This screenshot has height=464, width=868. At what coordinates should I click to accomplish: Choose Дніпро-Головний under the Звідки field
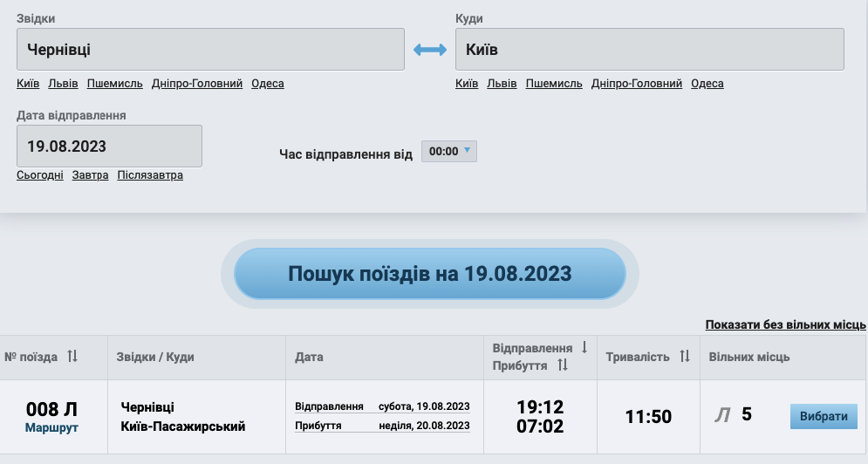point(196,84)
